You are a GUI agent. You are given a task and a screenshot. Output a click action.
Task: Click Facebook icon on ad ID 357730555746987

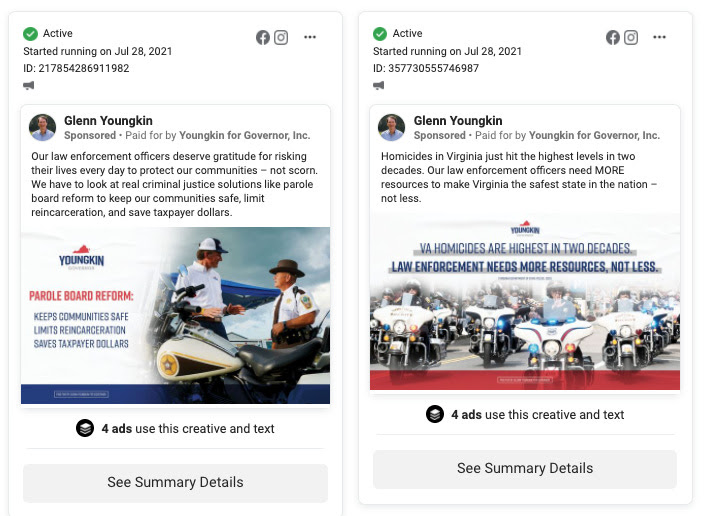coord(613,37)
